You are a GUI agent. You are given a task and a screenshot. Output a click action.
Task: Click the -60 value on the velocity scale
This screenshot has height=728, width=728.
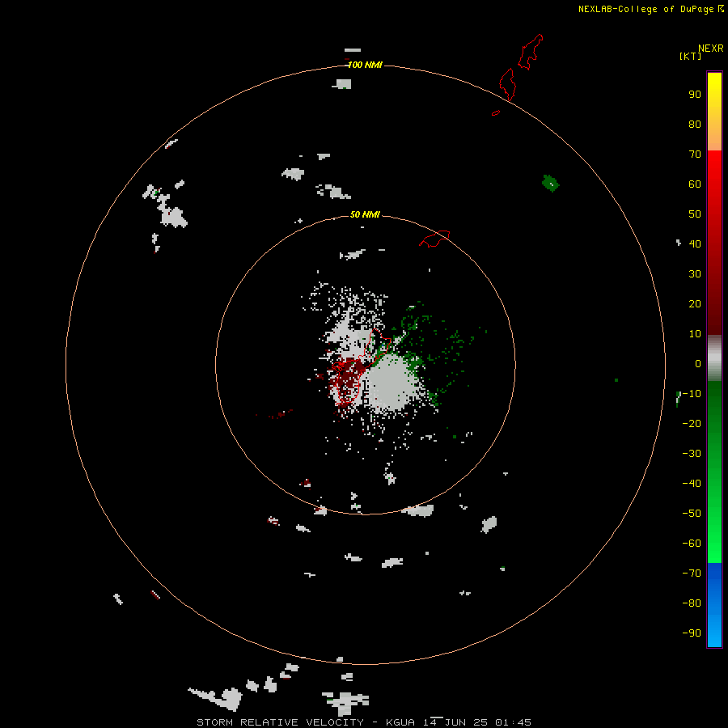[x=692, y=544]
